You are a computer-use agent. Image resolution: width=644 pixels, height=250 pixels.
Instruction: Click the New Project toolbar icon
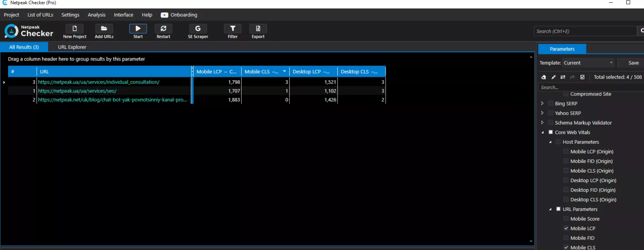74,31
